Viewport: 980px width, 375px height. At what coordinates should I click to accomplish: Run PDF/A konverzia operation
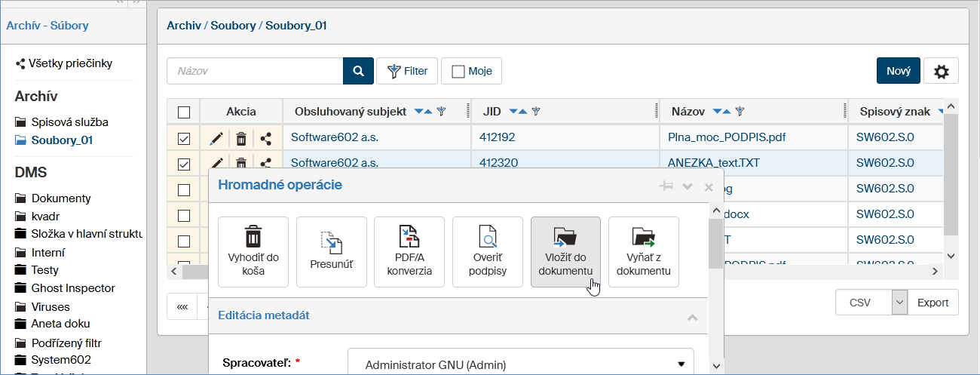tap(409, 252)
